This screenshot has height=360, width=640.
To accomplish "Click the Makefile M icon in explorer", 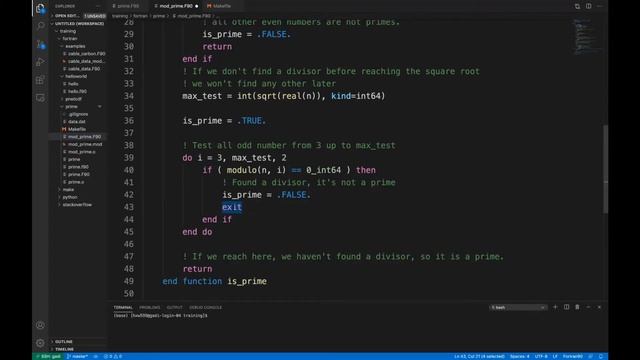I will coord(64,129).
